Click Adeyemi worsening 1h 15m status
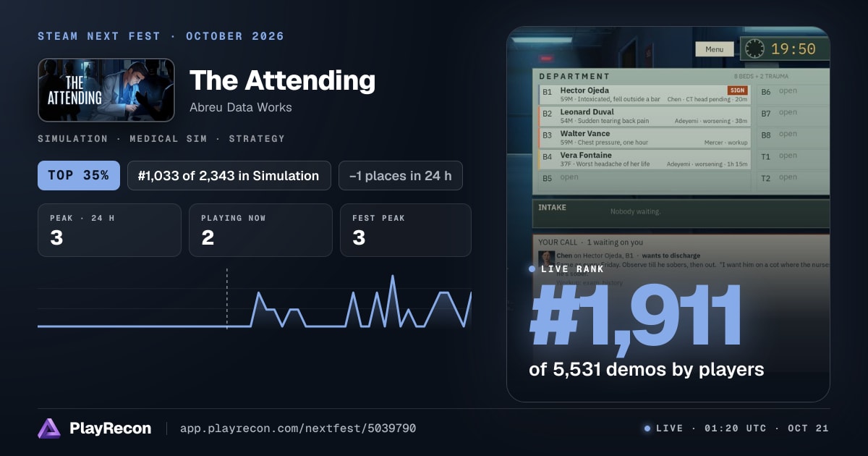868x456 pixels. [707, 164]
